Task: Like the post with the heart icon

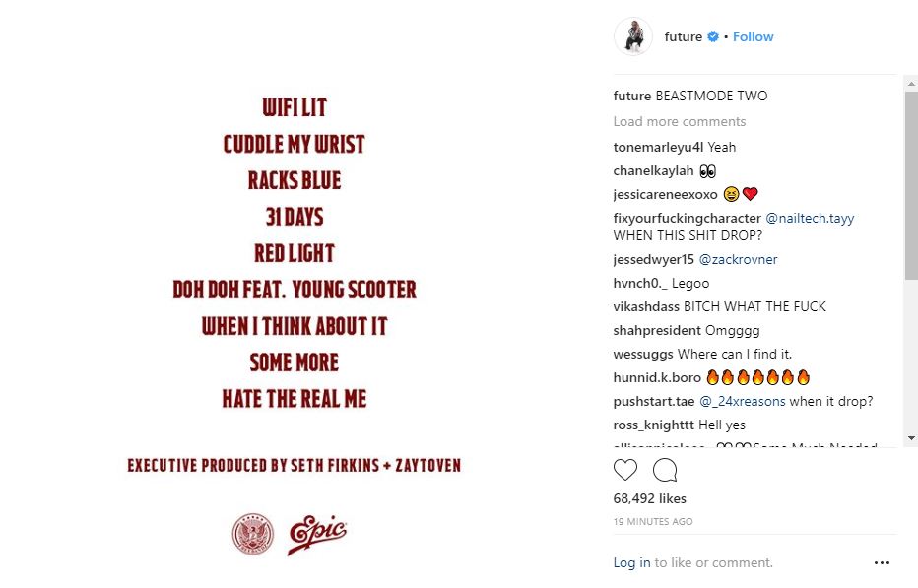Action: (624, 470)
